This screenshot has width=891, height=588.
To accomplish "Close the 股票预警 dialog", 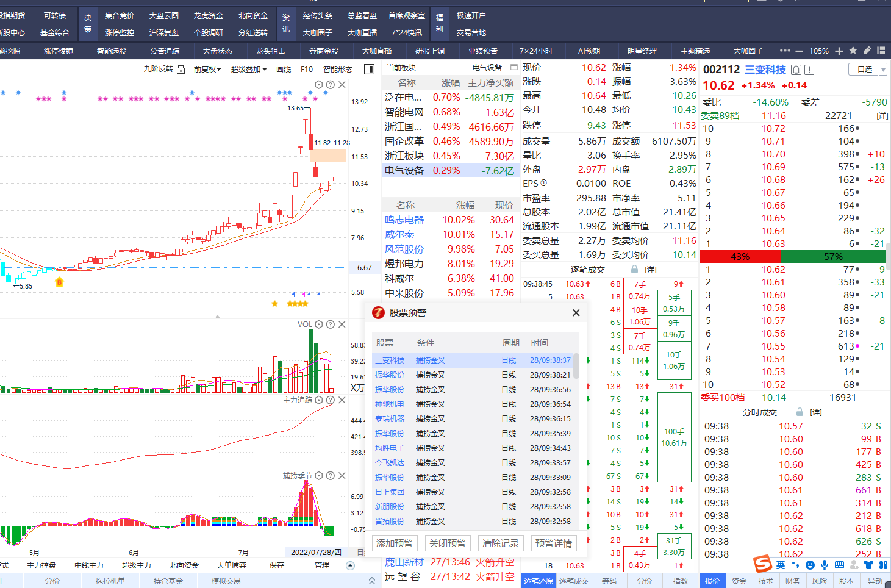I will (x=576, y=313).
